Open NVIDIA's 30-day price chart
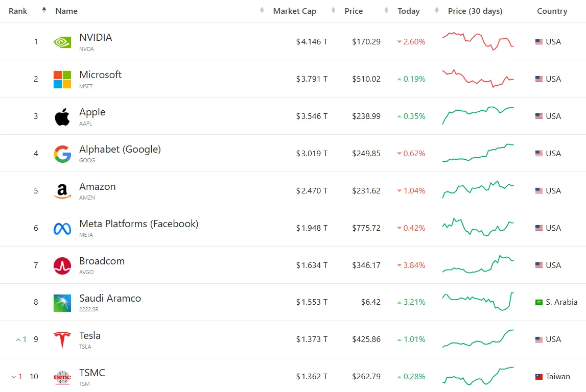The width and height of the screenshot is (586, 392). pyautogui.click(x=478, y=41)
